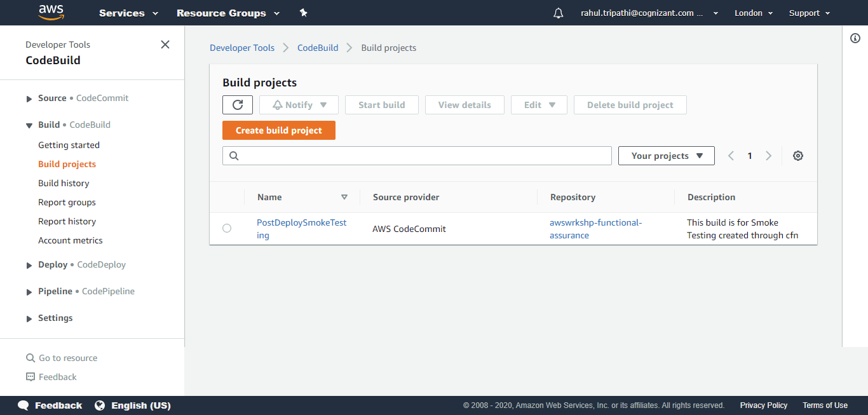Click the Feedback speech icon in sidebar
Screen dimensions: 868x415
[31, 377]
